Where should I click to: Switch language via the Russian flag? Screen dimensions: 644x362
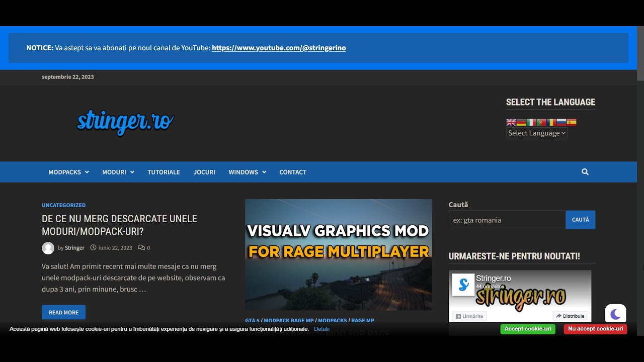561,122
